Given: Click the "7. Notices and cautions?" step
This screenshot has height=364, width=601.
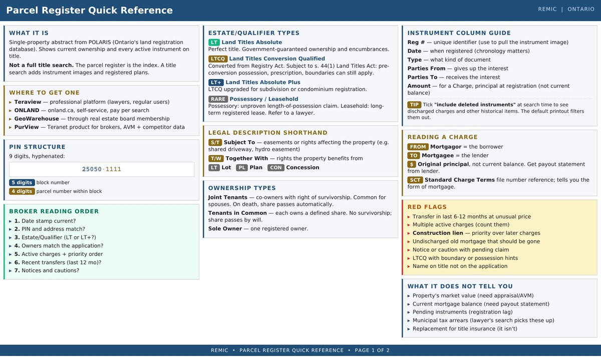Looking at the screenshot, I should (x=47, y=271).
